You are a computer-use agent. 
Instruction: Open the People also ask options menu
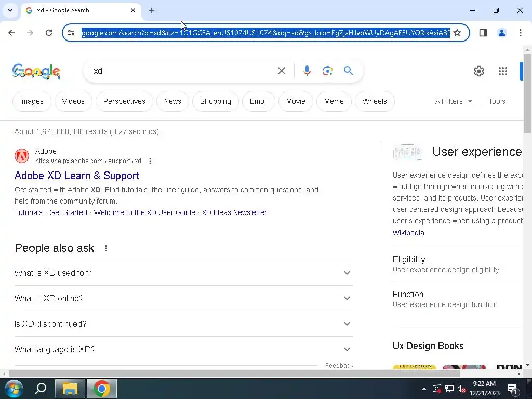106,248
